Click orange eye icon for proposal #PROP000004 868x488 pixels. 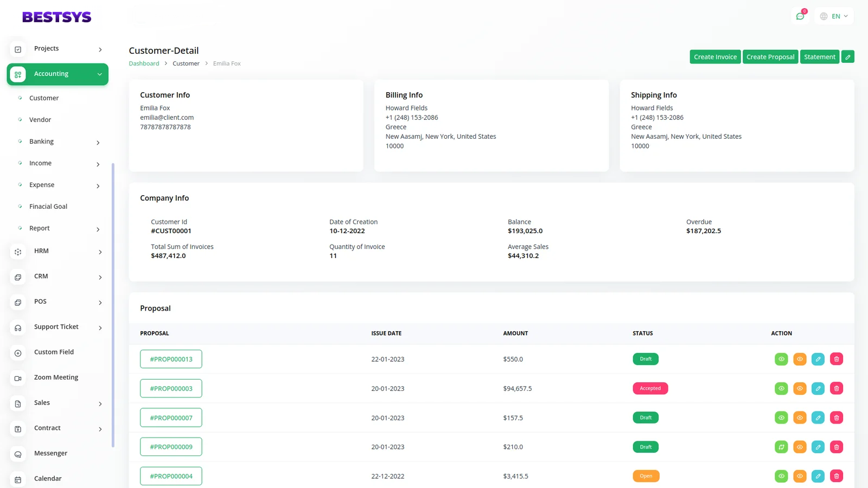tap(800, 476)
